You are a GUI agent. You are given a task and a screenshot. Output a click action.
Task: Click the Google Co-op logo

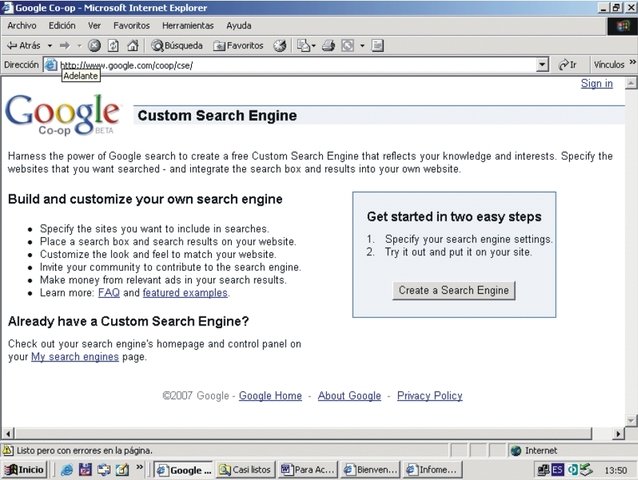tap(63, 115)
